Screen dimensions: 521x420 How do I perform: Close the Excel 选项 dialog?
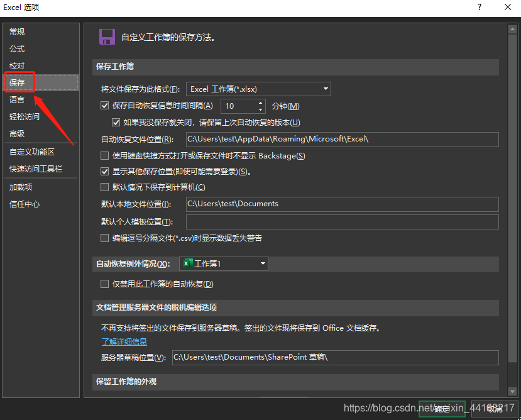(x=508, y=7)
